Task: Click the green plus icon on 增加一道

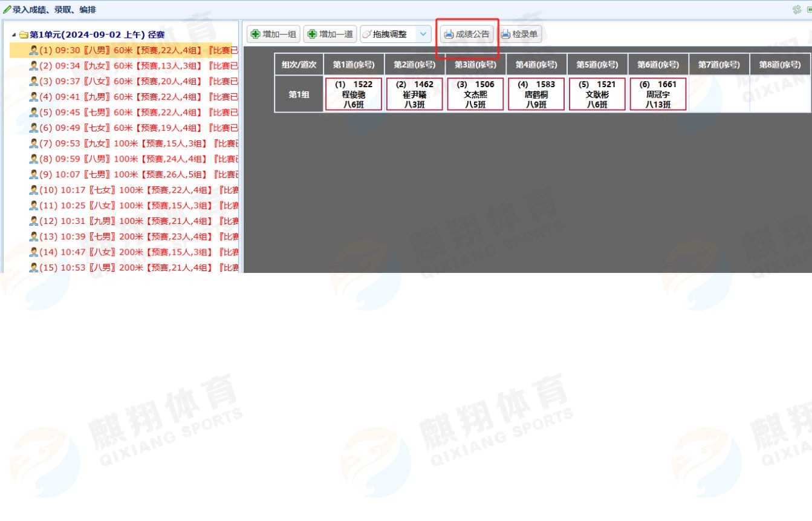Action: pos(312,34)
